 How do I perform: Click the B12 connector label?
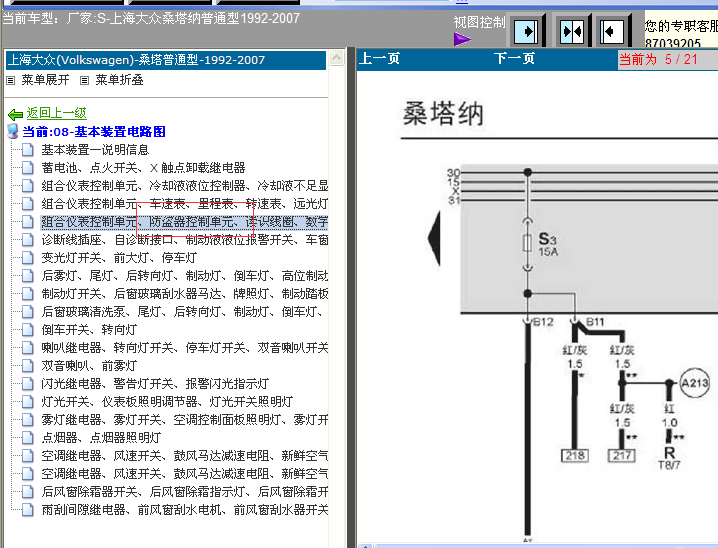[x=543, y=322]
